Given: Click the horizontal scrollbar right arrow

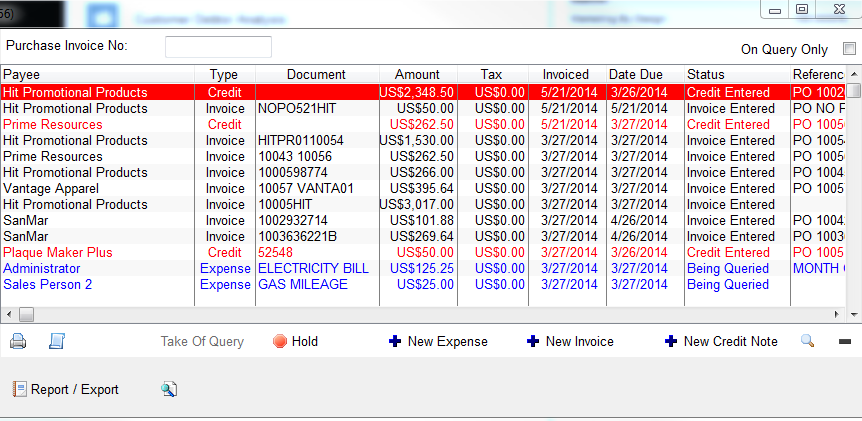Looking at the screenshot, I should 837,314.
